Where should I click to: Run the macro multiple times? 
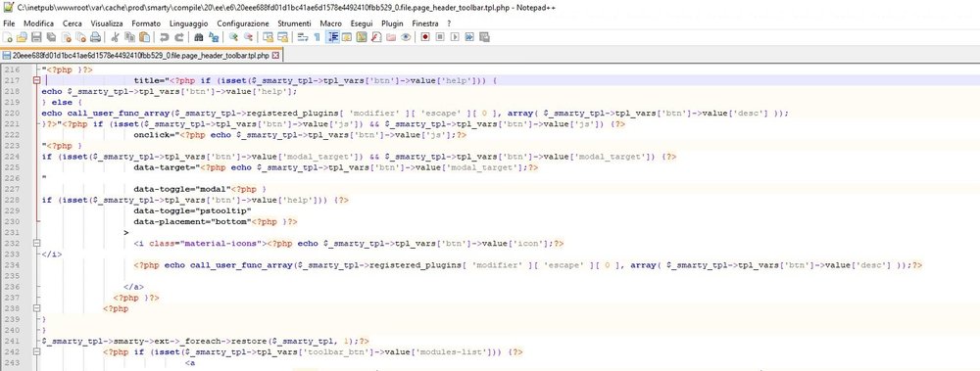pyautogui.click(x=468, y=37)
